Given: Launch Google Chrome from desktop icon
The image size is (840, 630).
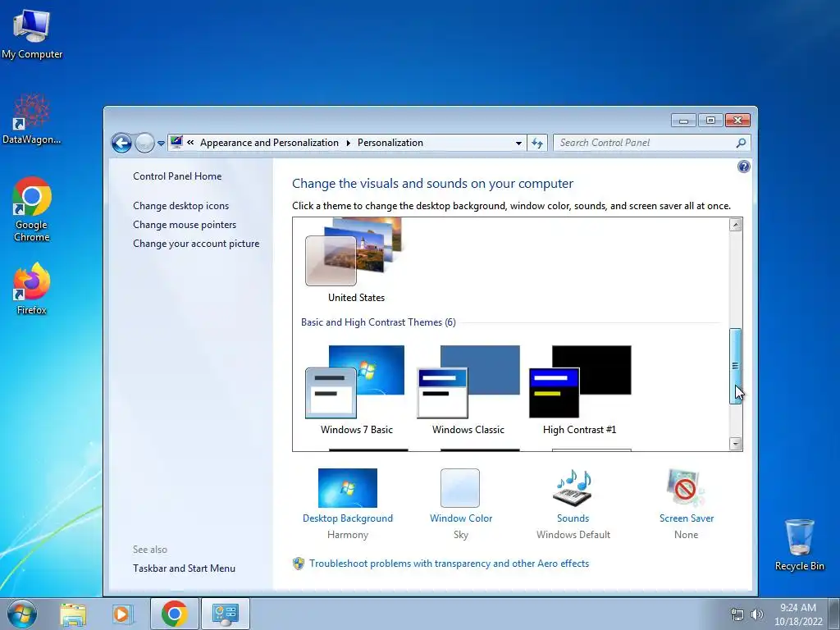Looking at the screenshot, I should 32,209.
